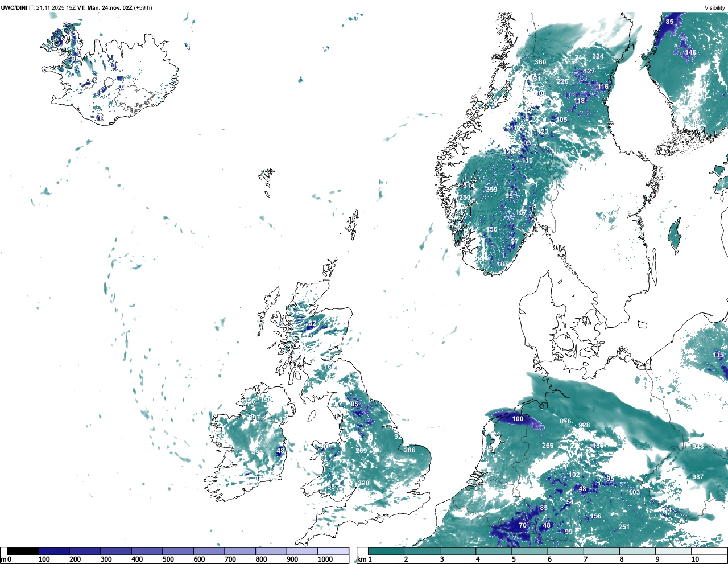Click the 'm' unit label of the legend

pos(3,559)
